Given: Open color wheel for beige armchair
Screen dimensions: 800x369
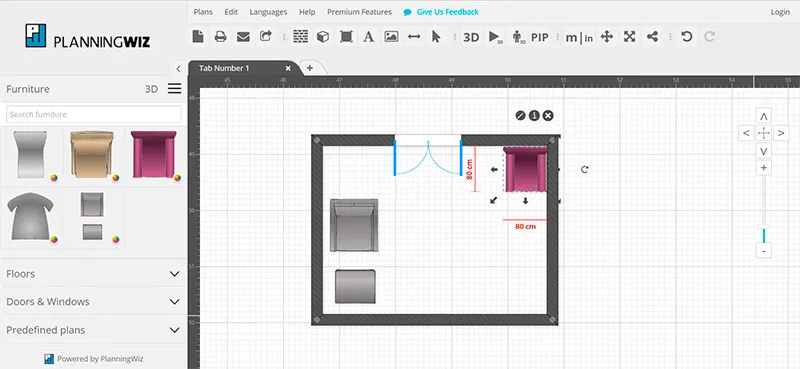Looking at the screenshot, I should (x=116, y=178).
